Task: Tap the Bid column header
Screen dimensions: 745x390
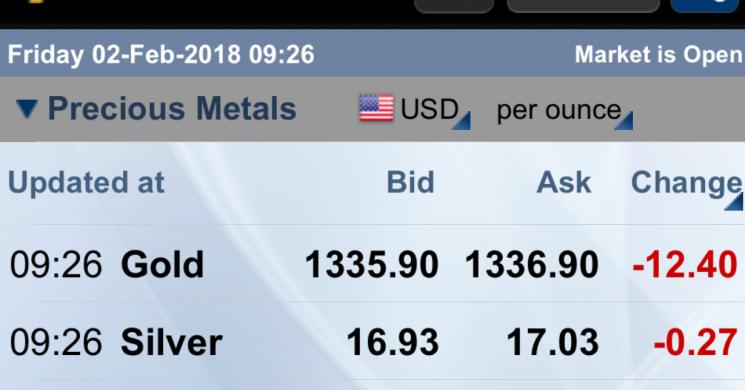Action: coord(411,182)
